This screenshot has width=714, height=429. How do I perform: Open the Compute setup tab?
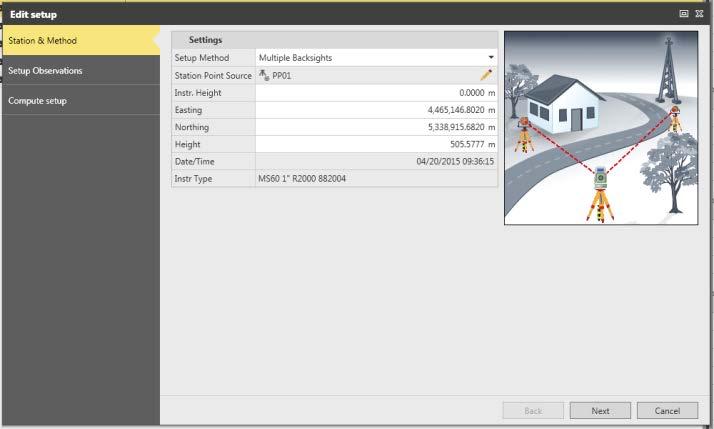tap(81, 101)
